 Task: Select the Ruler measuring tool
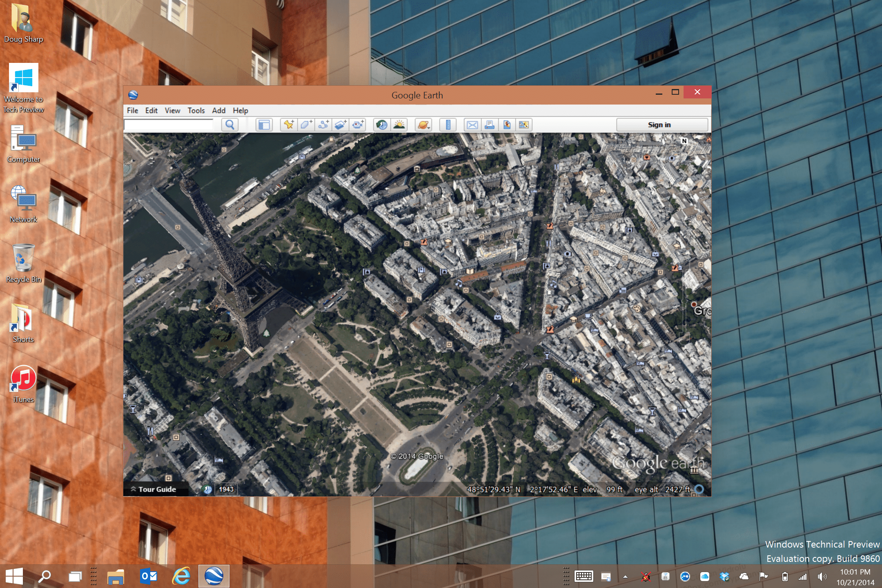point(448,125)
